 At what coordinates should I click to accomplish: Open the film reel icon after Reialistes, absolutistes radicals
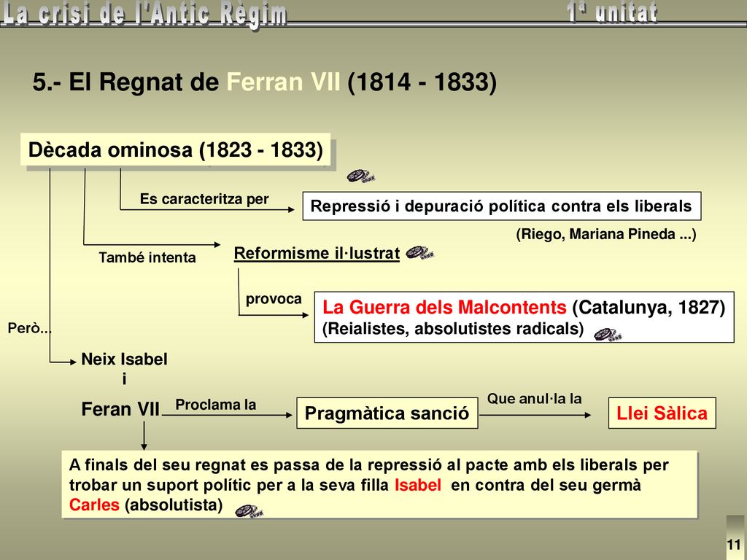[x=608, y=335]
